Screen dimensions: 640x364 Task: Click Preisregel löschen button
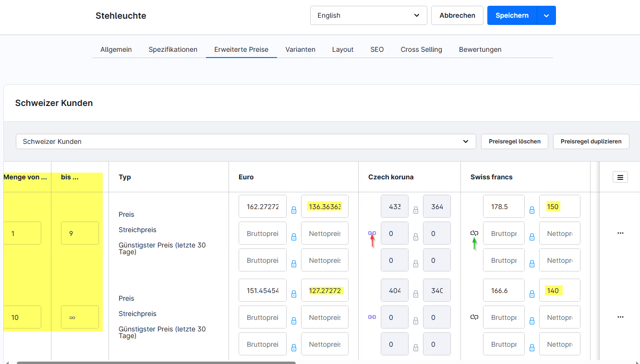click(x=515, y=141)
